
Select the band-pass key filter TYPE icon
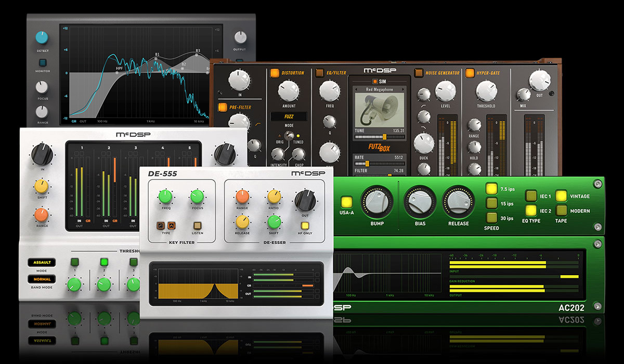[x=171, y=226]
